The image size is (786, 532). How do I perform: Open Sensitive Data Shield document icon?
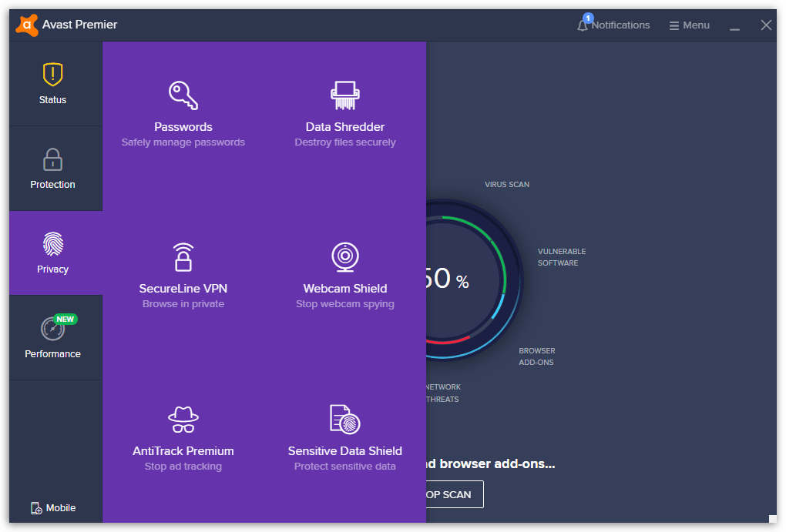(x=344, y=420)
